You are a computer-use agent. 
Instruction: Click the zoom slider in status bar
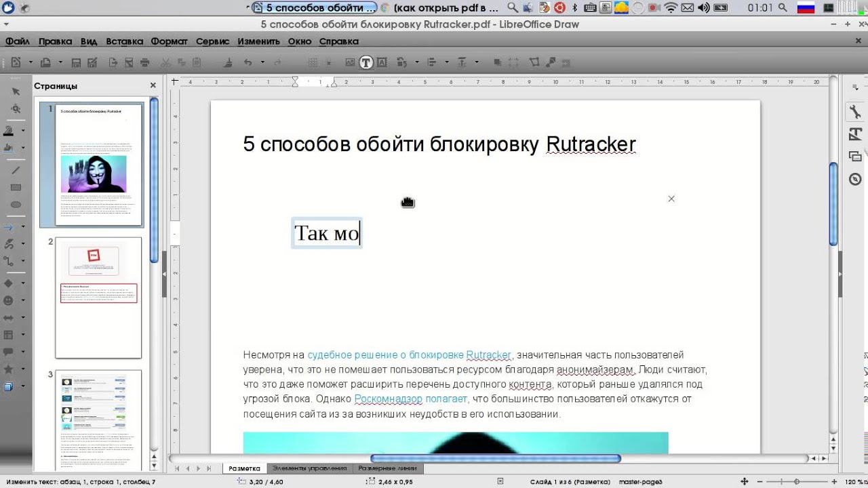[797, 481]
